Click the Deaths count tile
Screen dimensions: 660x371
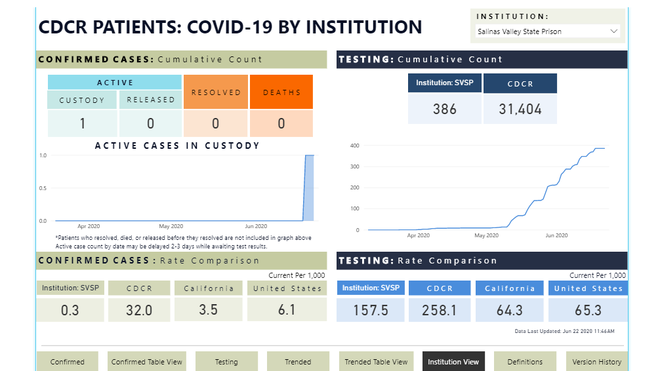pos(281,123)
